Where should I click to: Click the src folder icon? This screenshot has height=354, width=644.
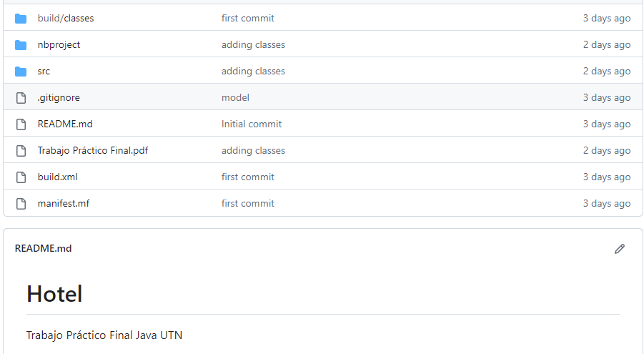pyautogui.click(x=21, y=72)
